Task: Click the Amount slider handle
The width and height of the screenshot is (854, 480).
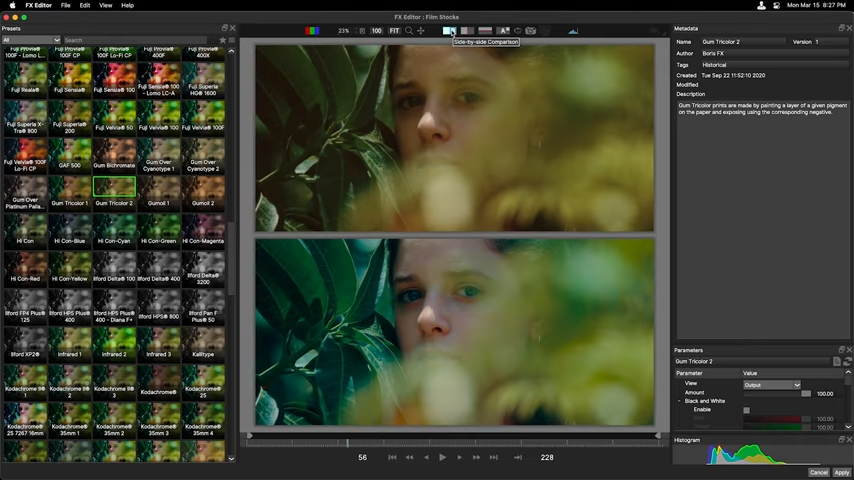Action: (806, 393)
